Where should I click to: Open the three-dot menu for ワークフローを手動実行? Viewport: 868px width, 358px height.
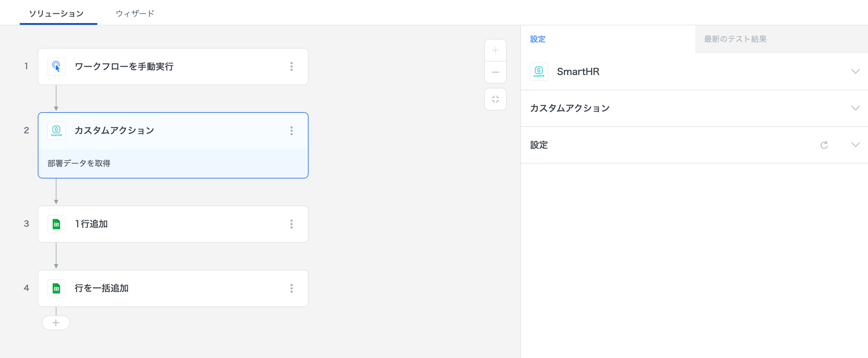coord(291,67)
